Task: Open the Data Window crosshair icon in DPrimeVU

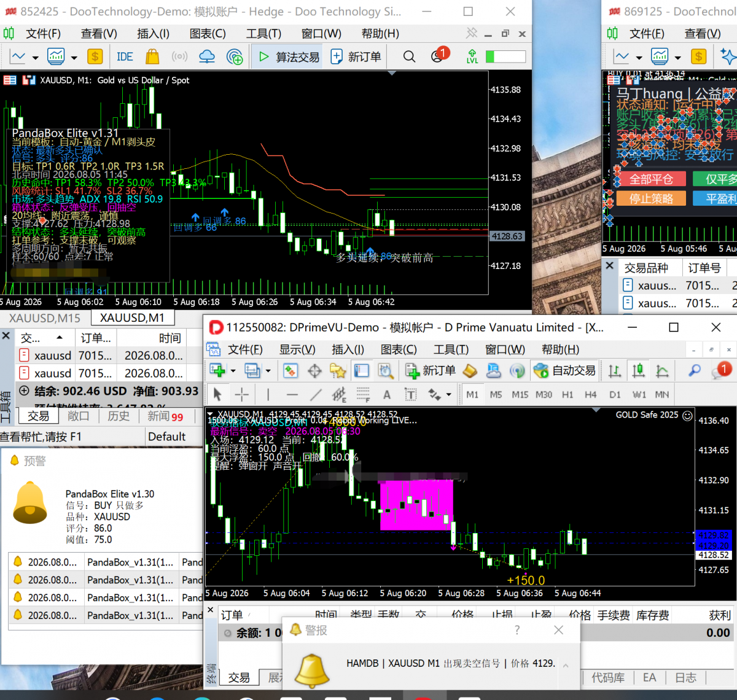Action: 314,370
